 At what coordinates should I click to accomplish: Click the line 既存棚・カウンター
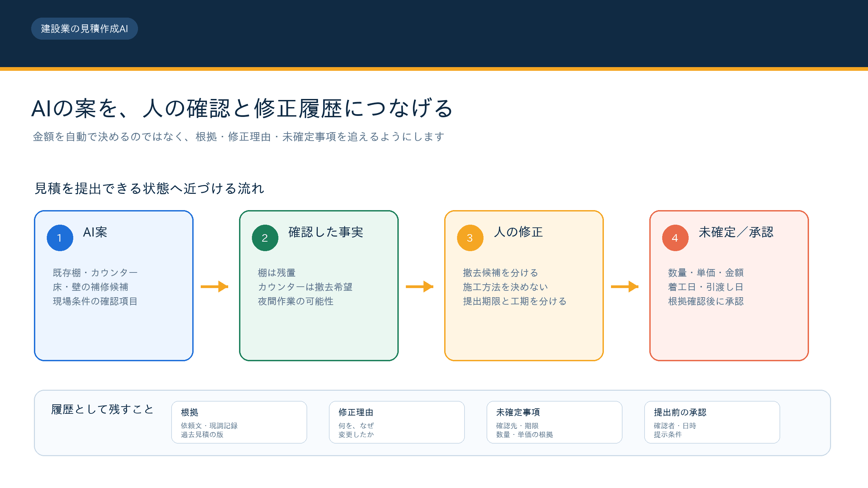click(95, 273)
